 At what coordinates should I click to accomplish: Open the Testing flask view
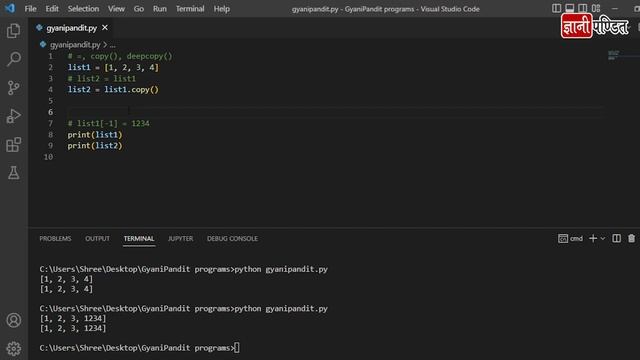pyautogui.click(x=13, y=173)
